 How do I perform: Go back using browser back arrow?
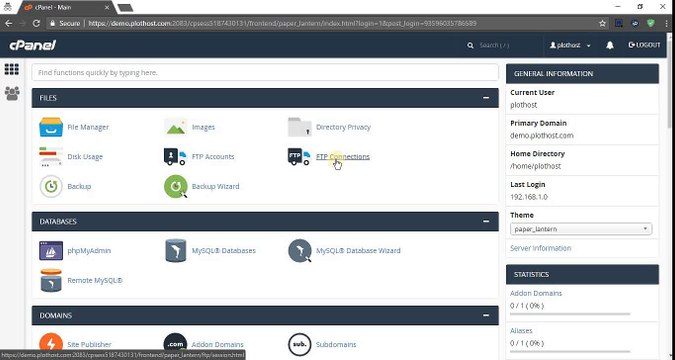[x=9, y=23]
